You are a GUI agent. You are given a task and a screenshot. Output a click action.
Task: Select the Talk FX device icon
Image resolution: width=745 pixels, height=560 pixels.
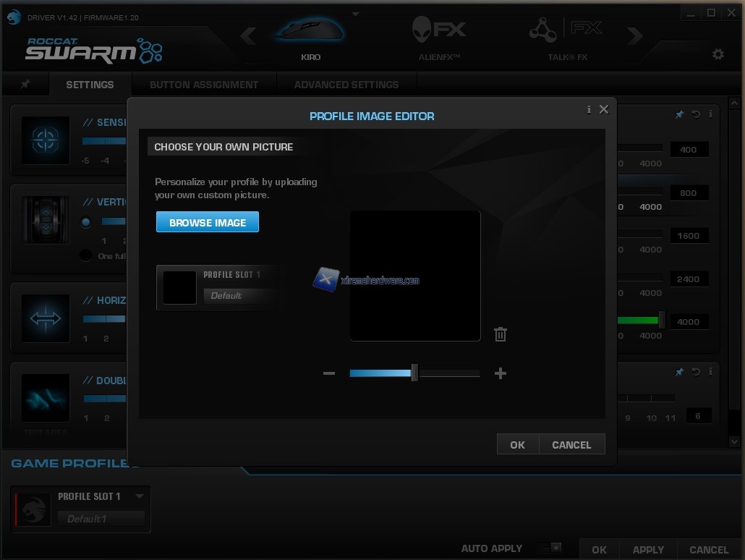(x=566, y=31)
